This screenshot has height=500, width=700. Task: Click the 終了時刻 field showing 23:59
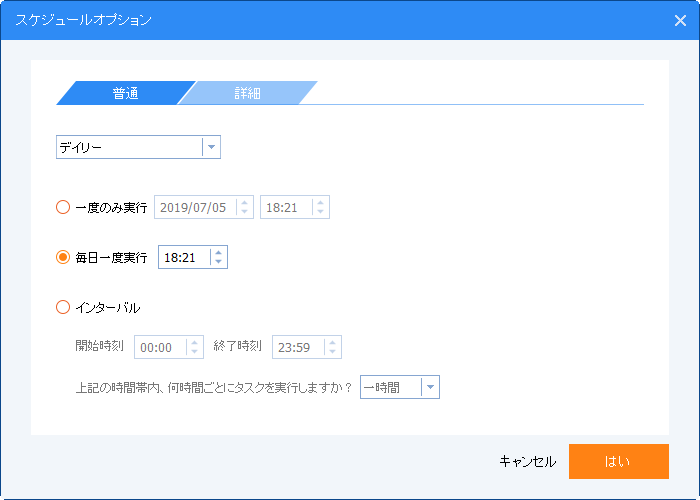295,347
